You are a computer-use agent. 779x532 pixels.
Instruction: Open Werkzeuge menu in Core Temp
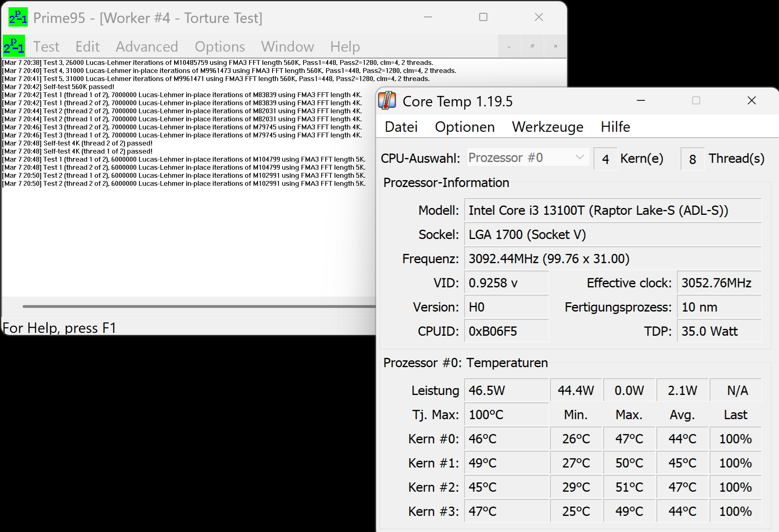click(547, 127)
